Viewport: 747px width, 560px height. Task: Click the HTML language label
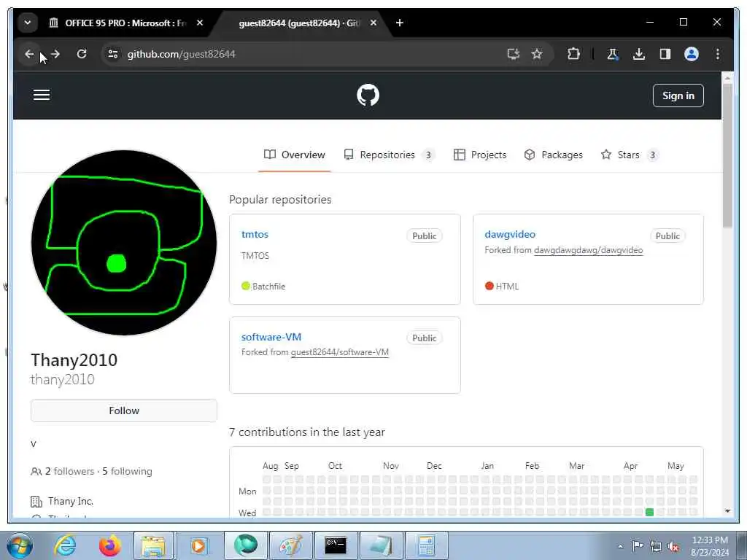pyautogui.click(x=507, y=286)
